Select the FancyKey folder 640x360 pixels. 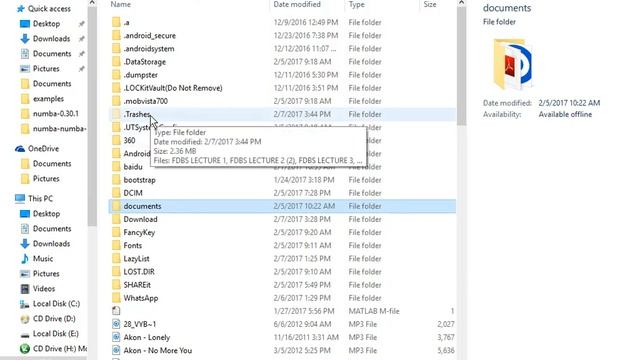[139, 232]
